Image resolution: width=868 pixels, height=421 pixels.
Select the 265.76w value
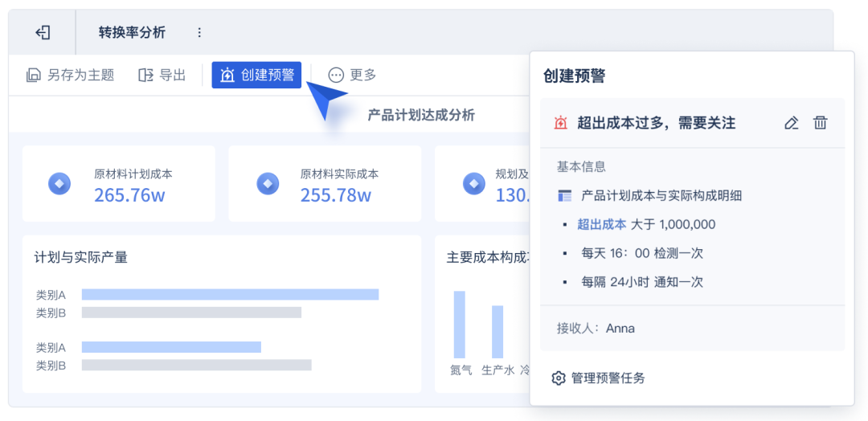coord(129,194)
